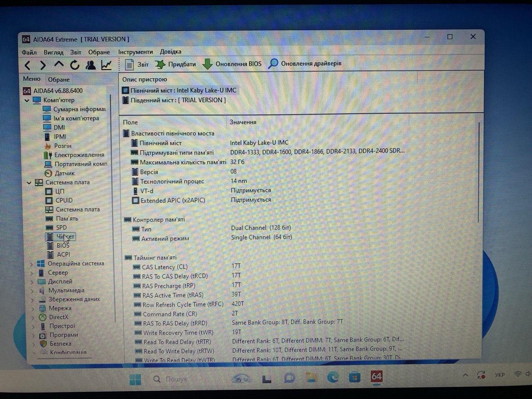Viewport: 532px width, 399px height.
Task: Open the Вигляд menu
Action: (x=54, y=52)
